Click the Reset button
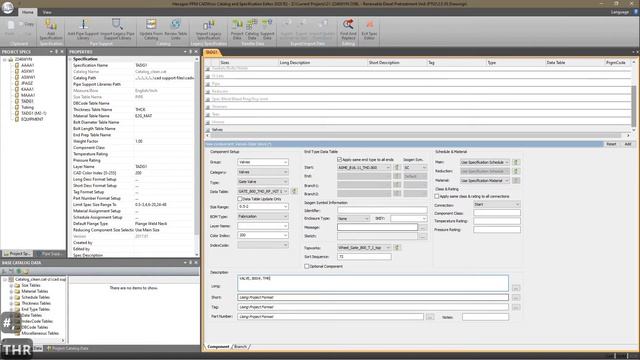Screen dimensions: 640x360 (x=611, y=144)
